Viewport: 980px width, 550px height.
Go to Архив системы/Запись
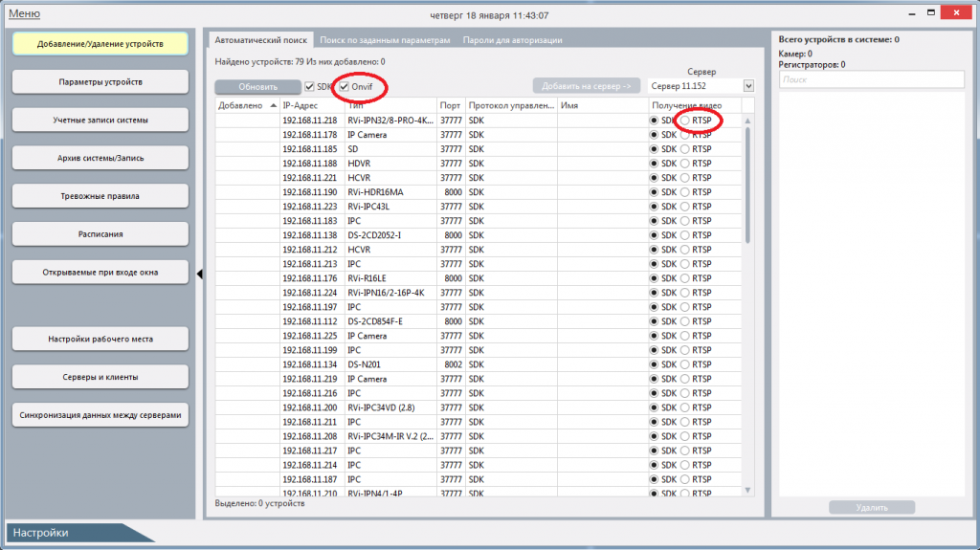point(100,158)
